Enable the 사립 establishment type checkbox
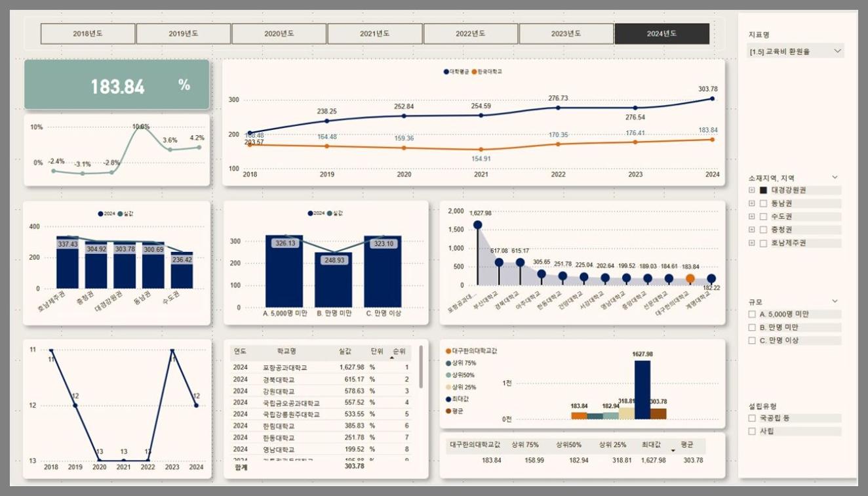This screenshot has width=868, height=496. point(752,431)
